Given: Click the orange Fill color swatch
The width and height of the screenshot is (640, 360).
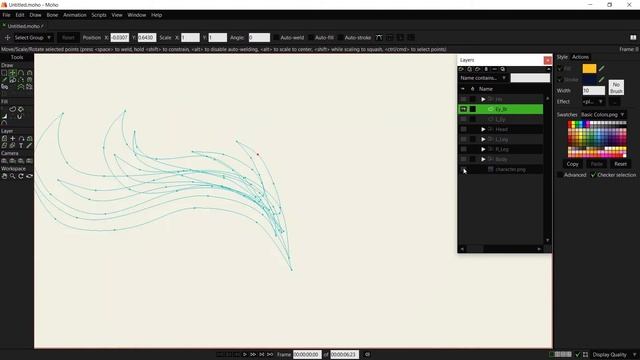Looking at the screenshot, I should tap(589, 69).
